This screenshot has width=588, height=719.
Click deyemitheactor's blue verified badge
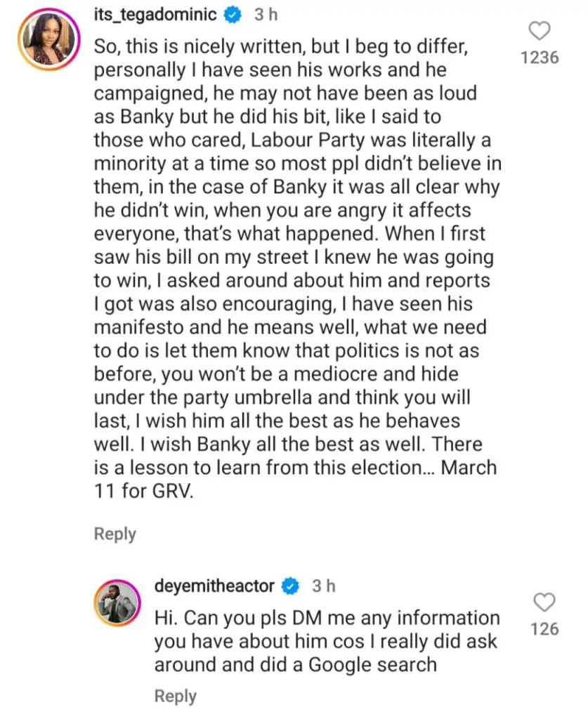[292, 586]
